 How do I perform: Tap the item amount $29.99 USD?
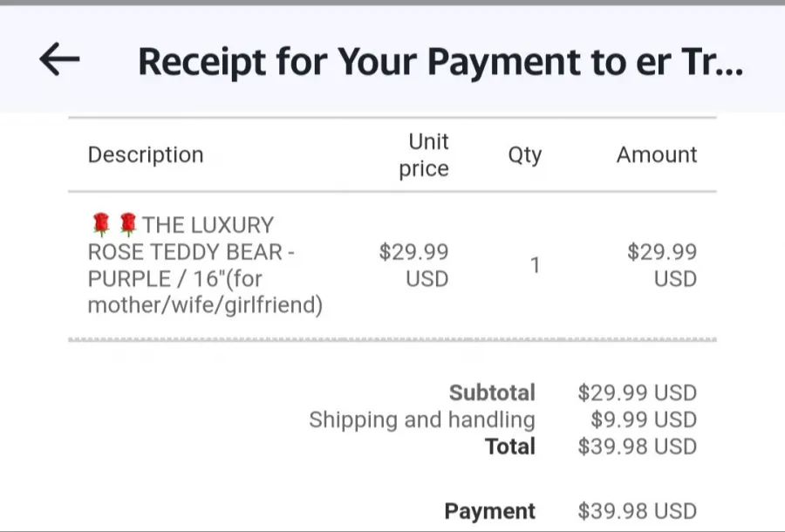662,265
